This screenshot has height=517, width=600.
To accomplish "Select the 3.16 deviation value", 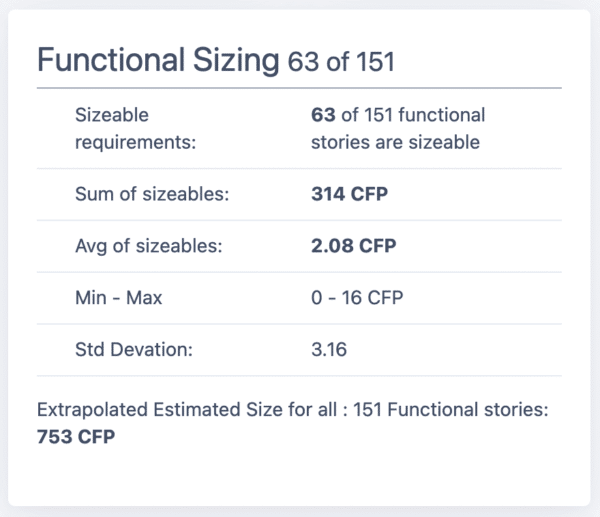I will 329,349.
